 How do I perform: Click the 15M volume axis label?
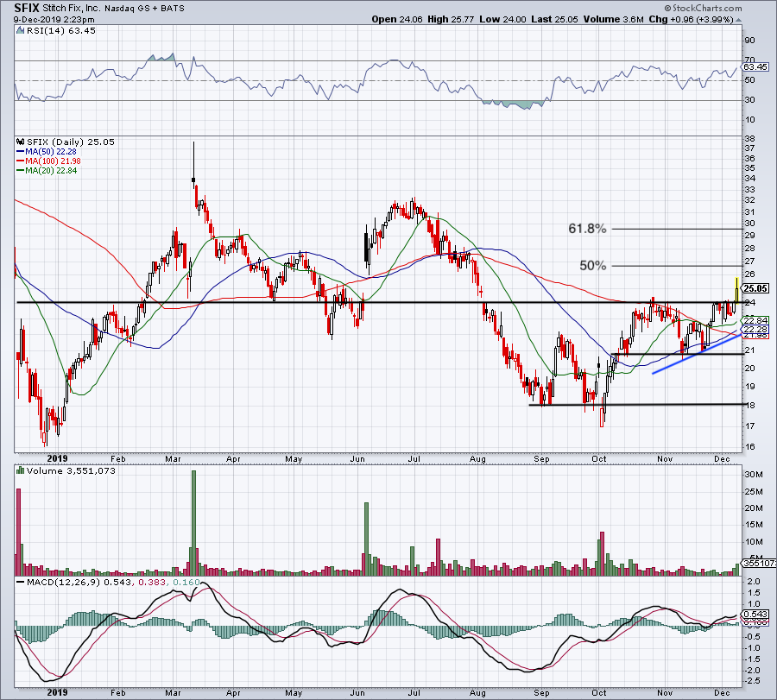[x=753, y=525]
